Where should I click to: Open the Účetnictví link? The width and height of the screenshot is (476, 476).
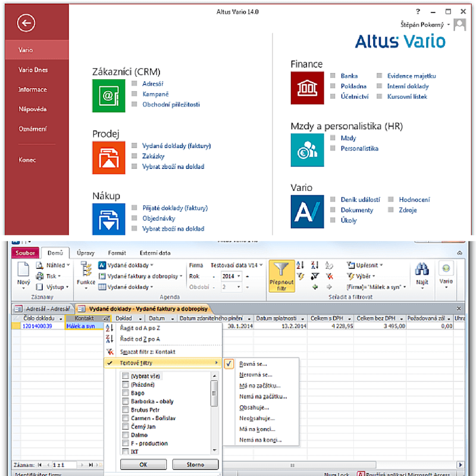(x=355, y=96)
